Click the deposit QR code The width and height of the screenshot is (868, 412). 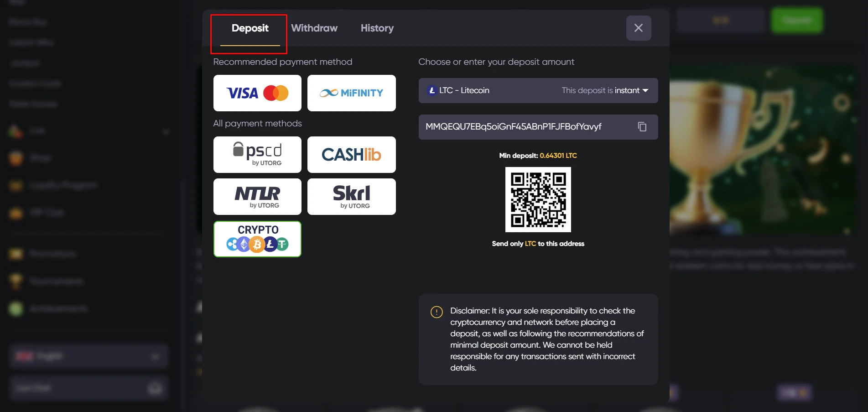[x=538, y=199]
